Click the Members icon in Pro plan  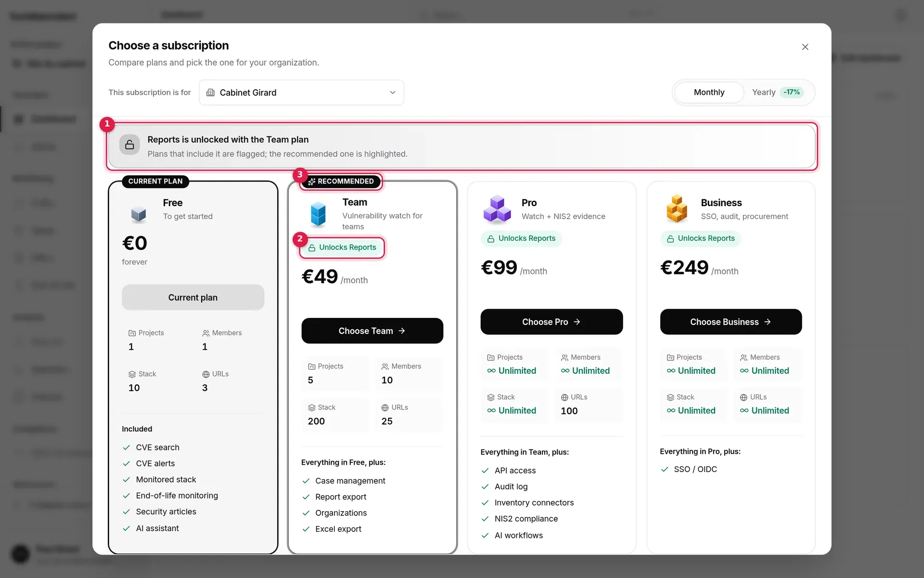coord(565,357)
